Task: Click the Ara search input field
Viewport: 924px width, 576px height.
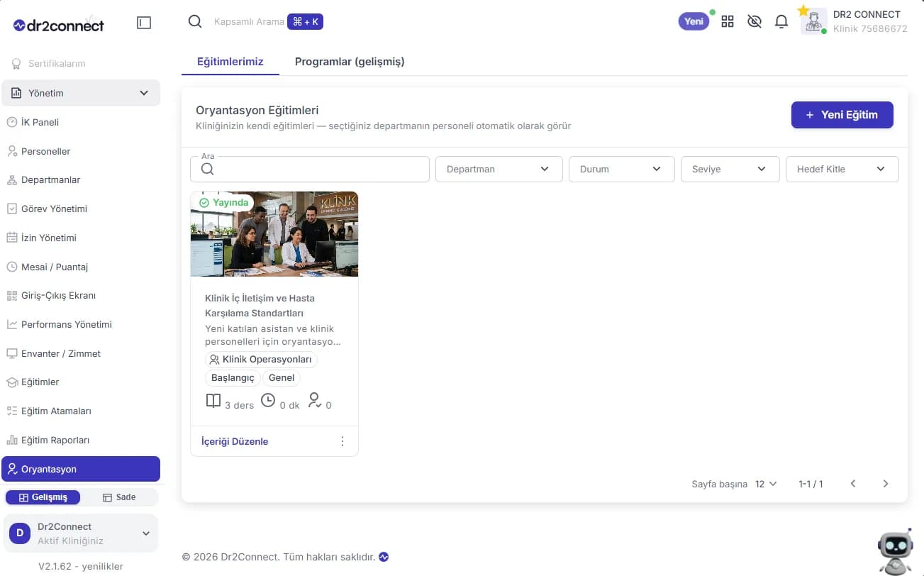Action: point(310,169)
